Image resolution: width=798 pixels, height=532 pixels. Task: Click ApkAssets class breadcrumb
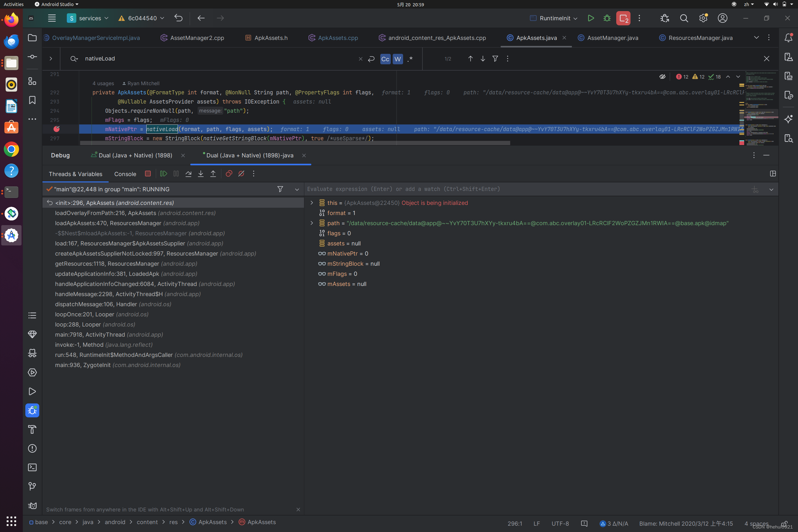208,522
